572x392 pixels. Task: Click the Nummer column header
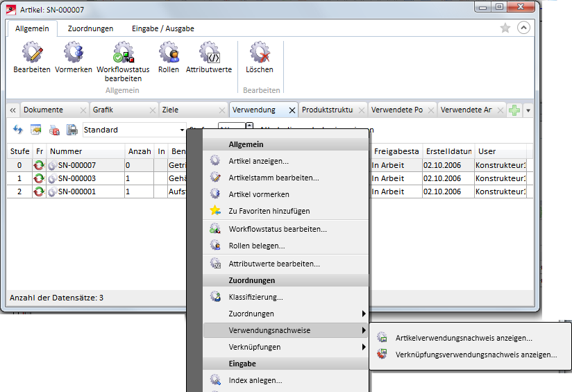coord(66,151)
